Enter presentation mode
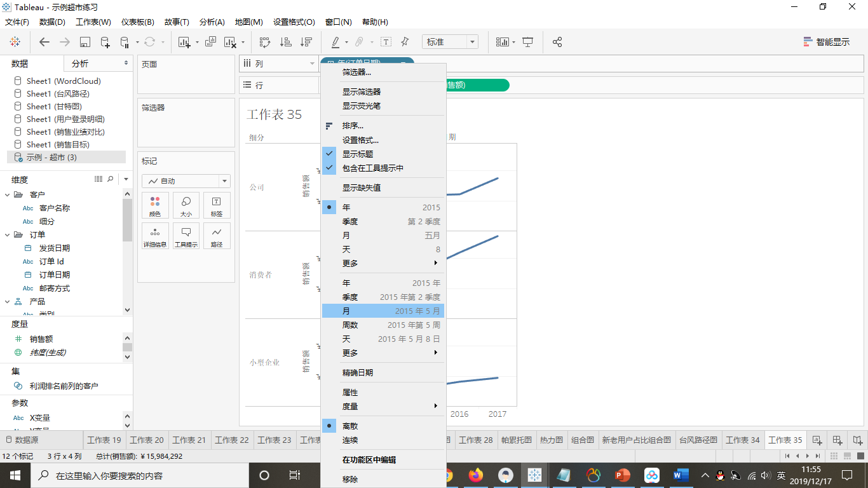 coord(527,42)
